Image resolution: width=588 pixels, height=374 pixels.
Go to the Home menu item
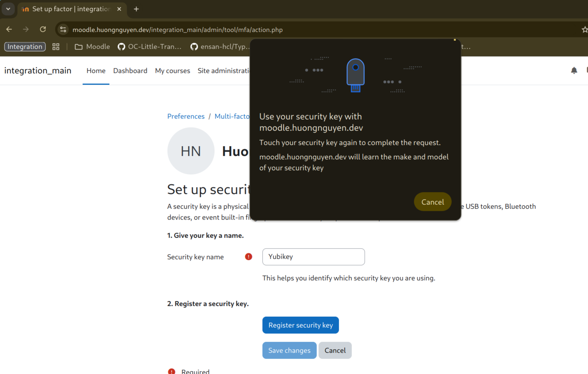96,71
